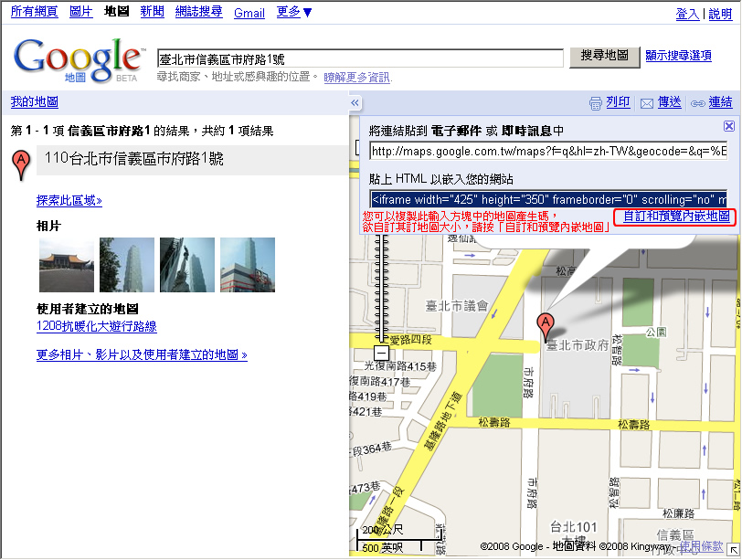
Task: Collapse the left panel with double-chevron icon
Action: 355,102
